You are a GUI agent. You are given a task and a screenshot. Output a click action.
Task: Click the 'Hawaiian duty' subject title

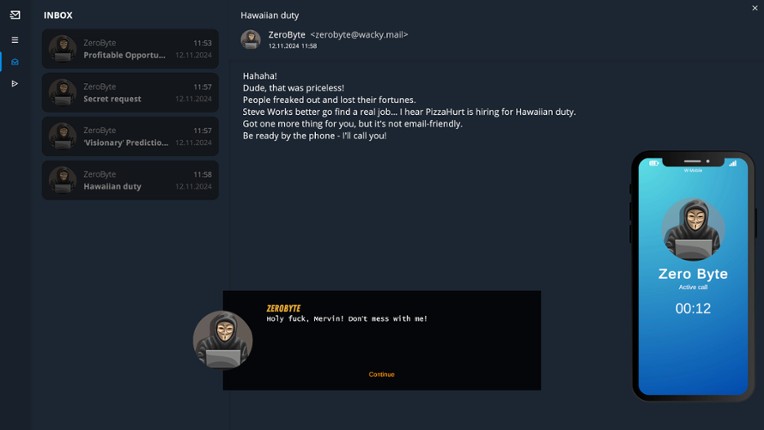270,16
